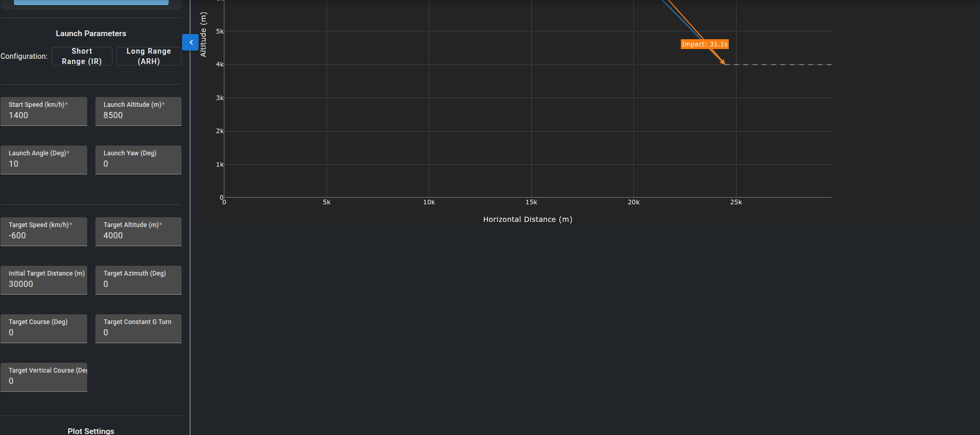This screenshot has height=435, width=980.
Task: Click the orange Impact: 31.1s label
Action: point(705,44)
